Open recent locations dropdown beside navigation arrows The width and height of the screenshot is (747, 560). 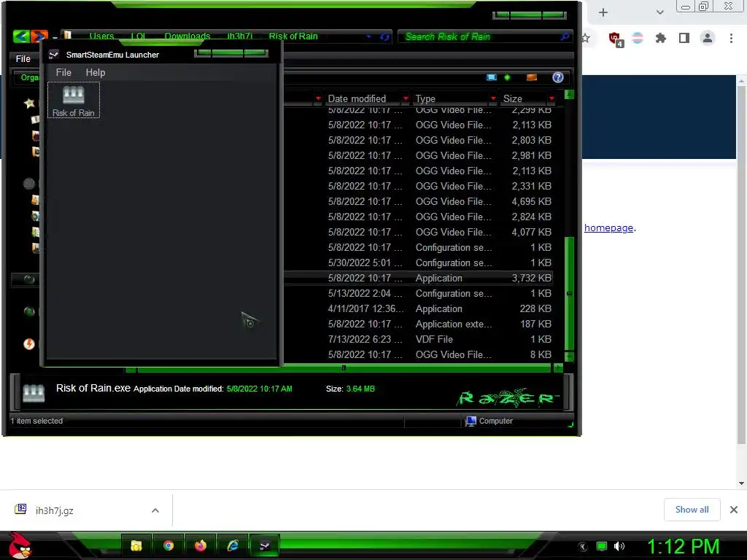tap(55, 37)
